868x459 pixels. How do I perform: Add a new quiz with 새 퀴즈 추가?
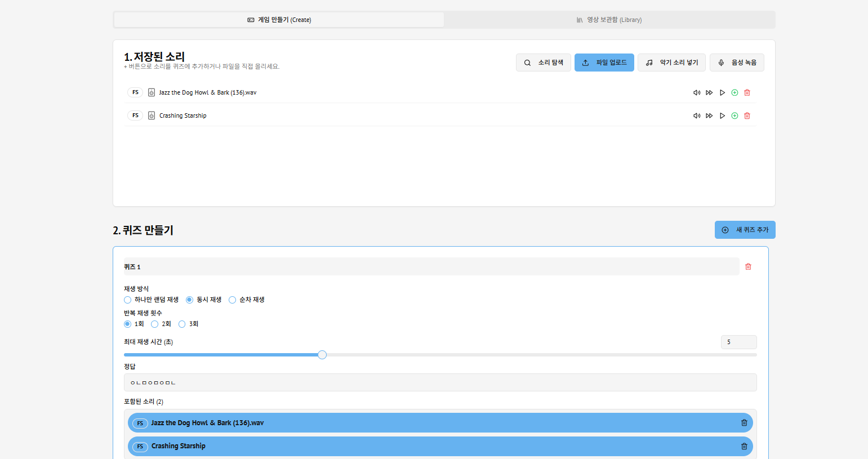(745, 230)
